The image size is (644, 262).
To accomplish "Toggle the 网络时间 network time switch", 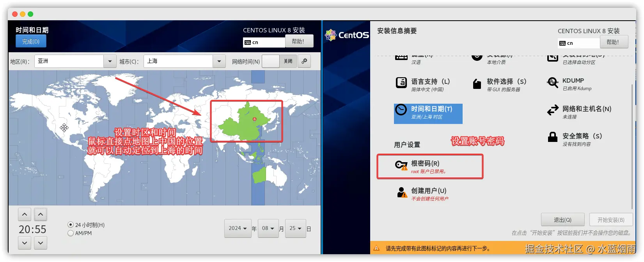I will point(279,61).
